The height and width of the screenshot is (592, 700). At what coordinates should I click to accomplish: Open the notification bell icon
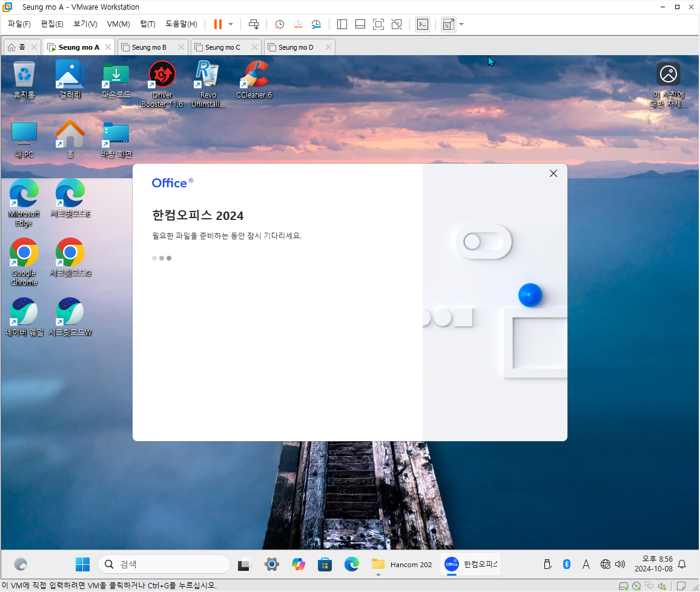[x=682, y=564]
